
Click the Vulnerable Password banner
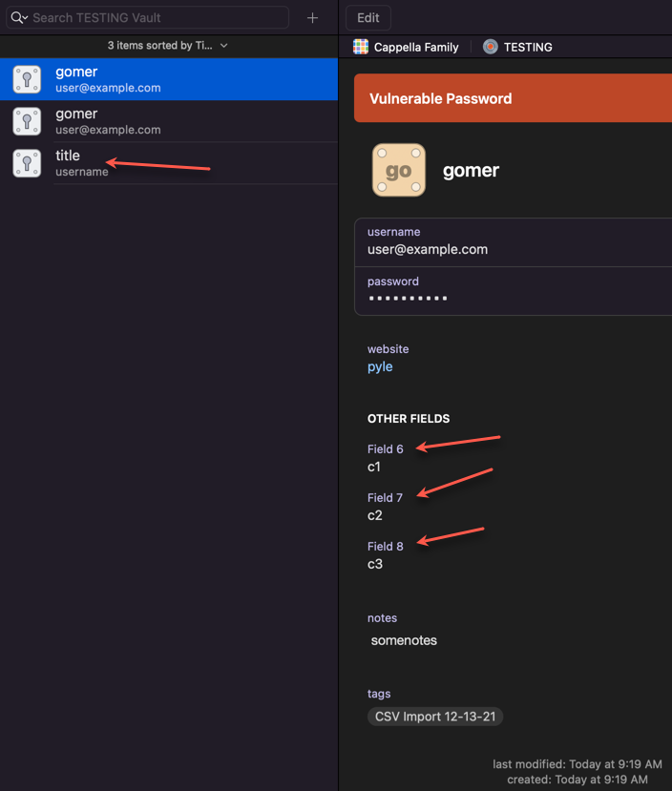(513, 98)
